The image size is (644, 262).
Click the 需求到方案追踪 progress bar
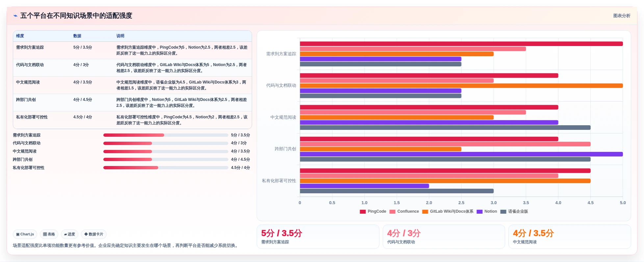coord(166,135)
